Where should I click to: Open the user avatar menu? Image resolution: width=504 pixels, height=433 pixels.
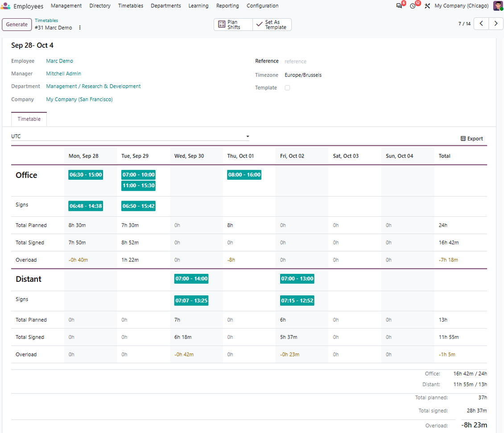tap(498, 6)
